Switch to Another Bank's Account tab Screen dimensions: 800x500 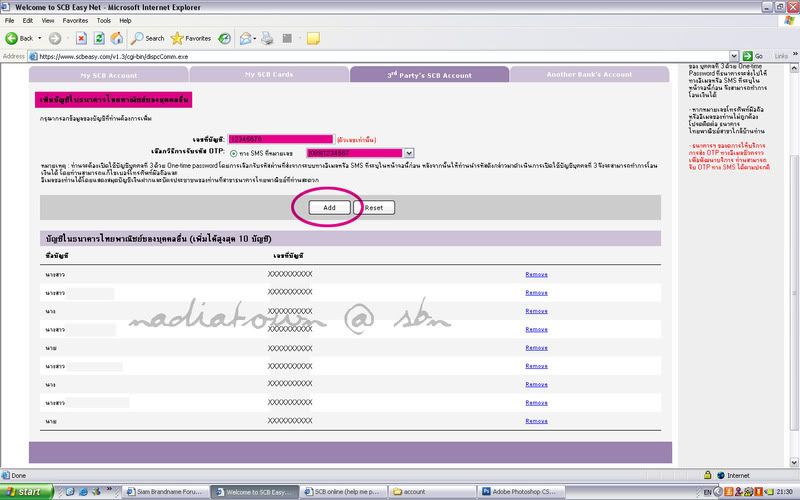point(589,74)
